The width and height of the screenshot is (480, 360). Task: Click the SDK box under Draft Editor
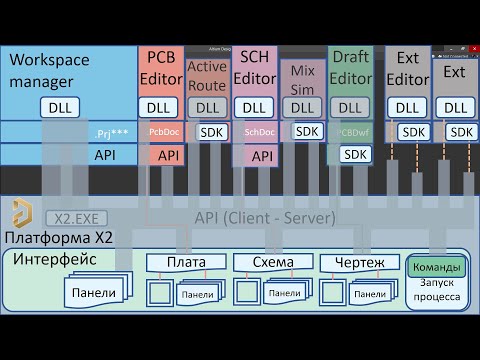[x=355, y=154]
